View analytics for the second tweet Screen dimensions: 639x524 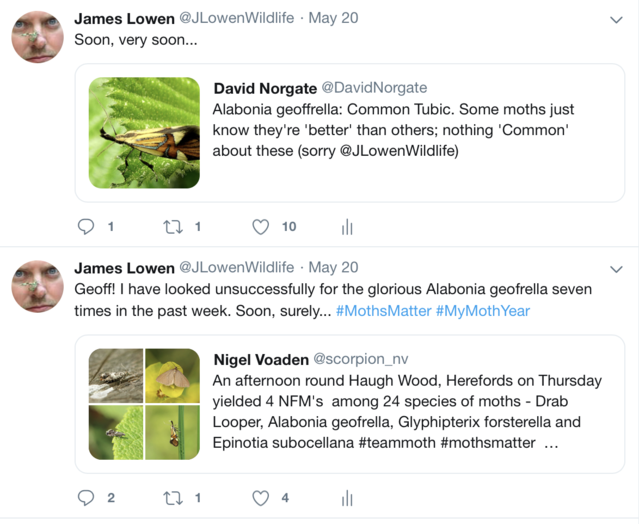point(347,498)
